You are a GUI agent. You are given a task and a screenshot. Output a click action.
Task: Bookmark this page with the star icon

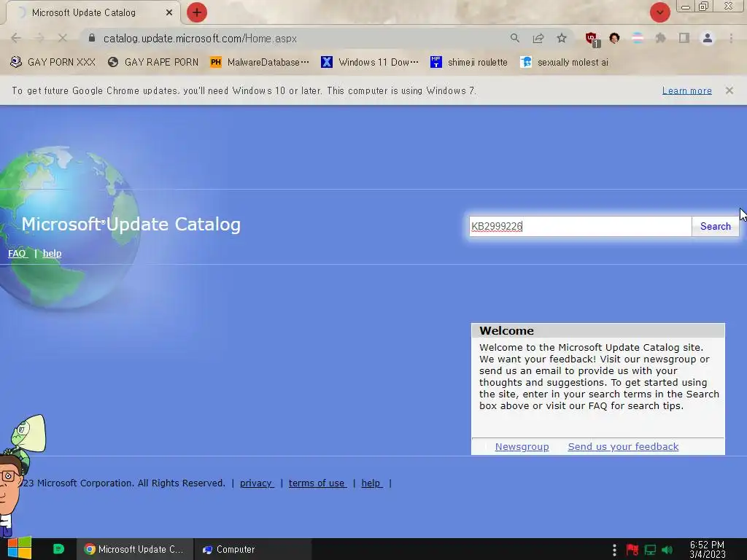(x=562, y=38)
